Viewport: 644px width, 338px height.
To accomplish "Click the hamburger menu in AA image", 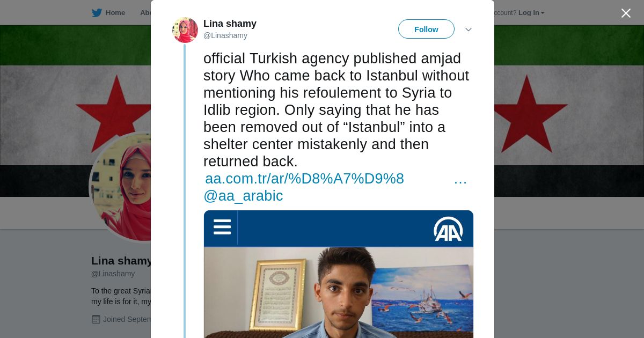I will coord(222,227).
